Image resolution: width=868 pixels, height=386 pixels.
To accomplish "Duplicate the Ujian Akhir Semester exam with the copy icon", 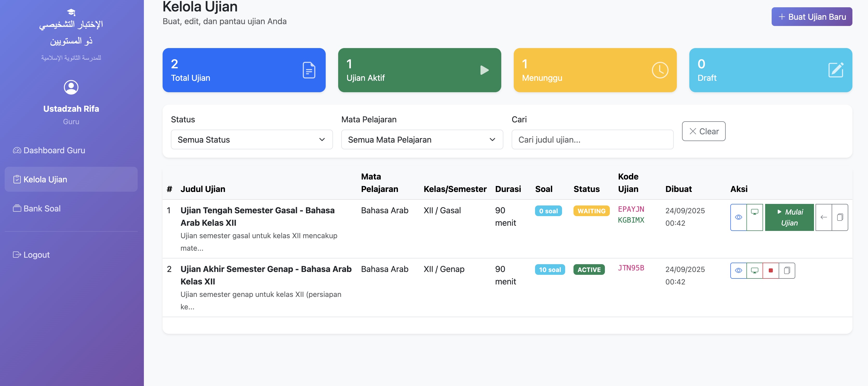I will (x=787, y=270).
